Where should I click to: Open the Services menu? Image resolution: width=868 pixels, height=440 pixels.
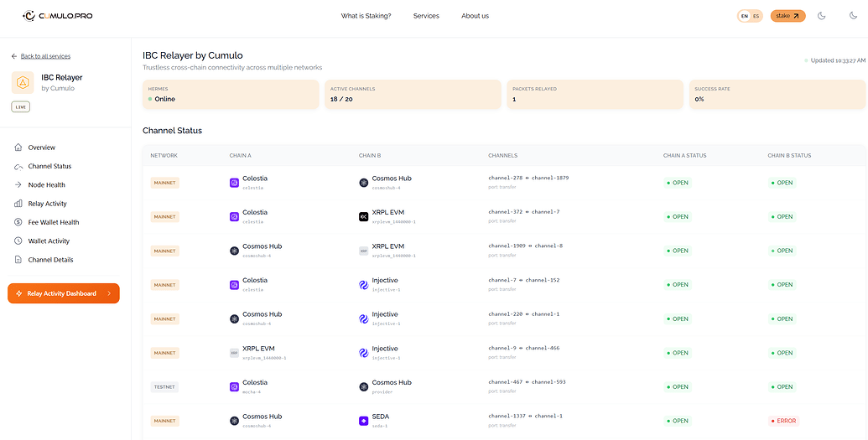426,16
